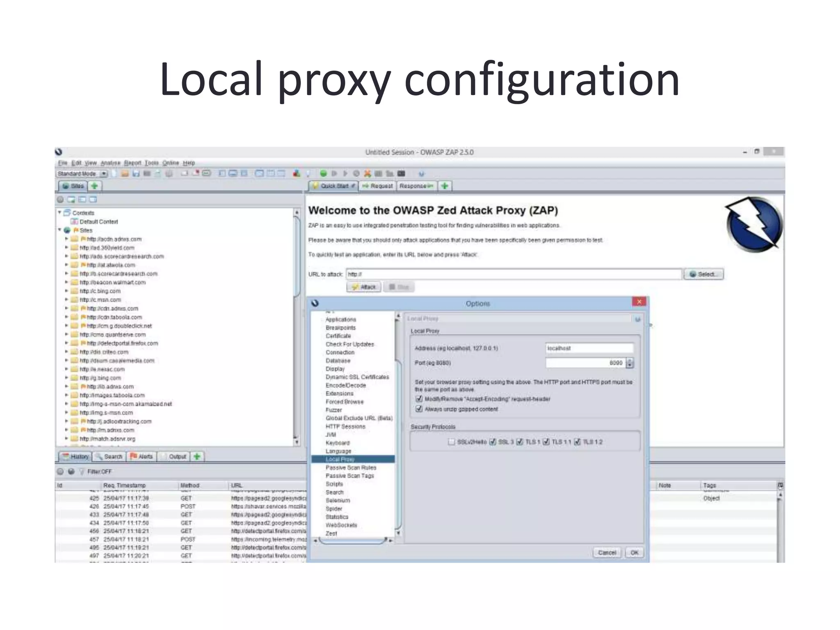This screenshot has height=630, width=840.
Task: Click the Step toolbar arrow icon
Action: click(334, 173)
